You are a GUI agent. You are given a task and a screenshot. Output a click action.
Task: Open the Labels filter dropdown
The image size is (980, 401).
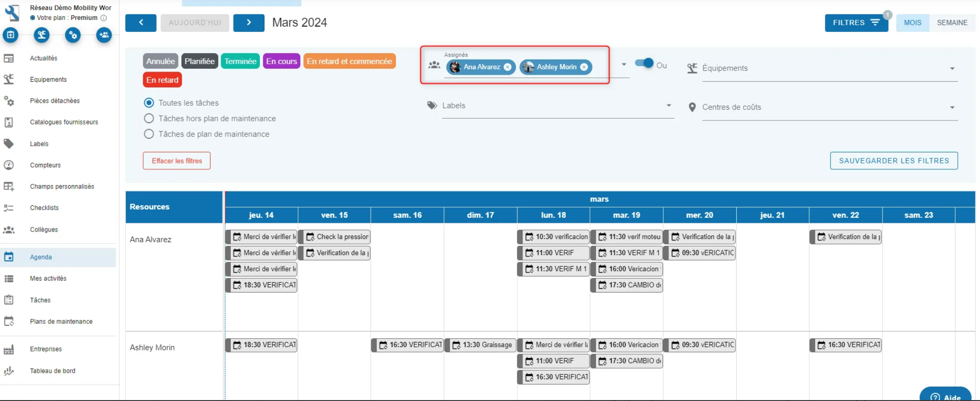click(x=558, y=106)
